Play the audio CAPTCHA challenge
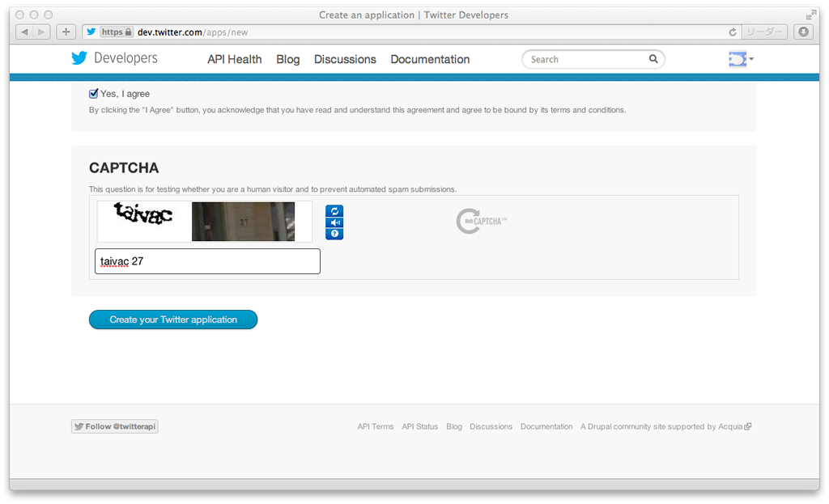Screen dimensions: 829x504 tap(334, 222)
